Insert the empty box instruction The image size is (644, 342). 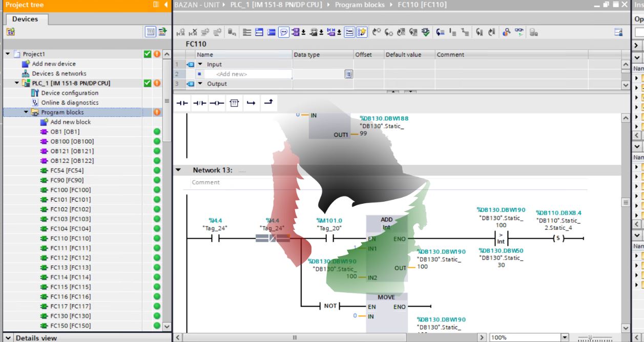point(234,103)
